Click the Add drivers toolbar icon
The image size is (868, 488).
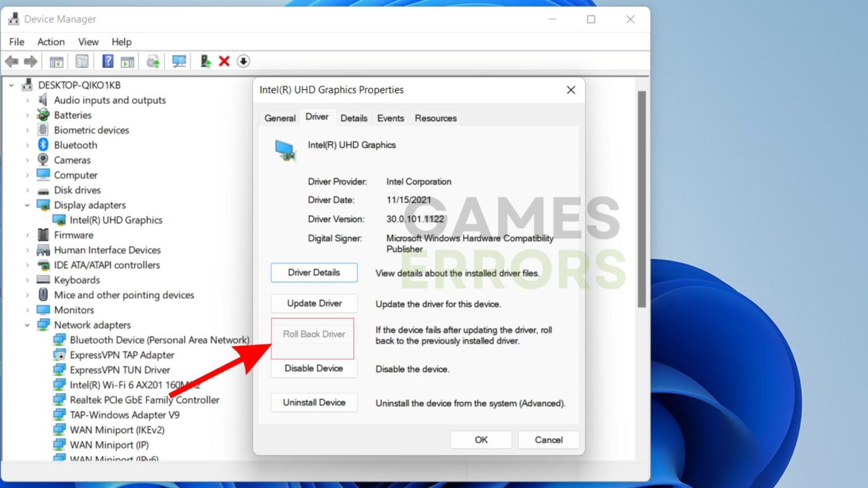click(205, 61)
